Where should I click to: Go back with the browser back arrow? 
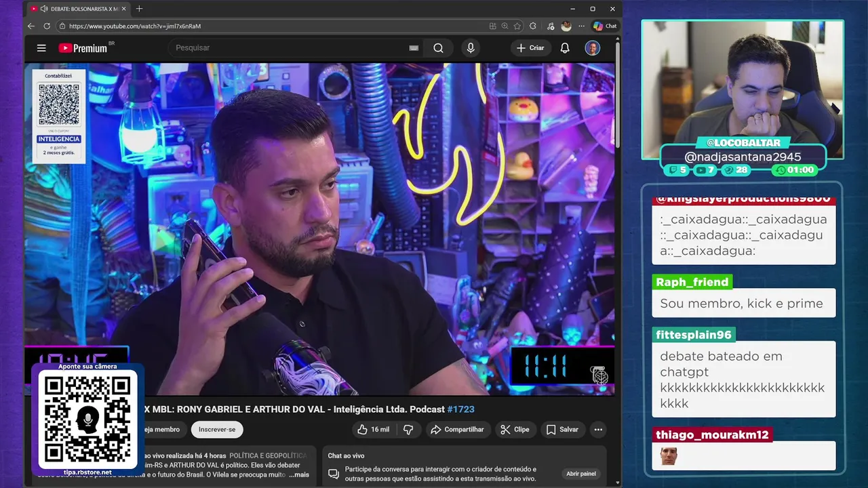click(31, 26)
